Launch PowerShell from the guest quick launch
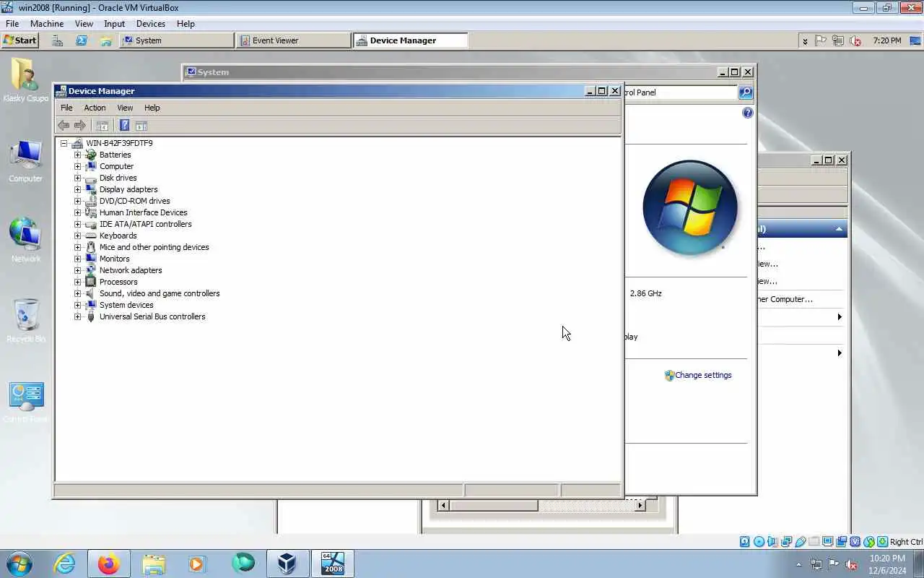 click(82, 40)
